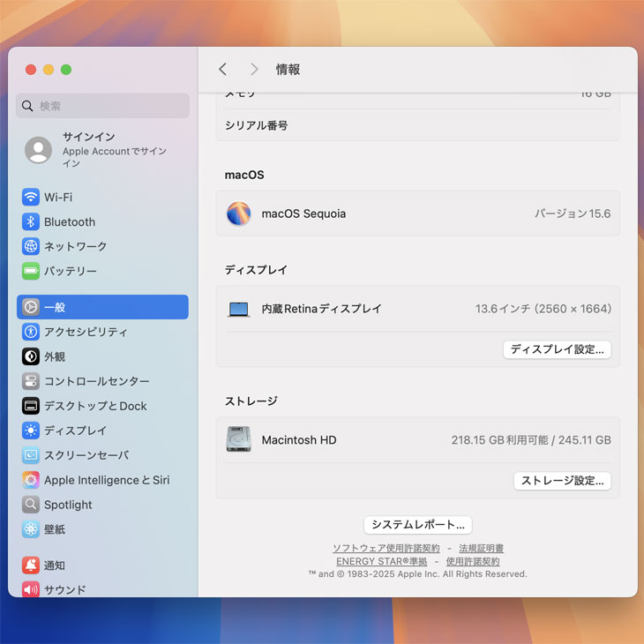Open the Spotlight magnifier icon
The image size is (644, 644).
(31, 505)
